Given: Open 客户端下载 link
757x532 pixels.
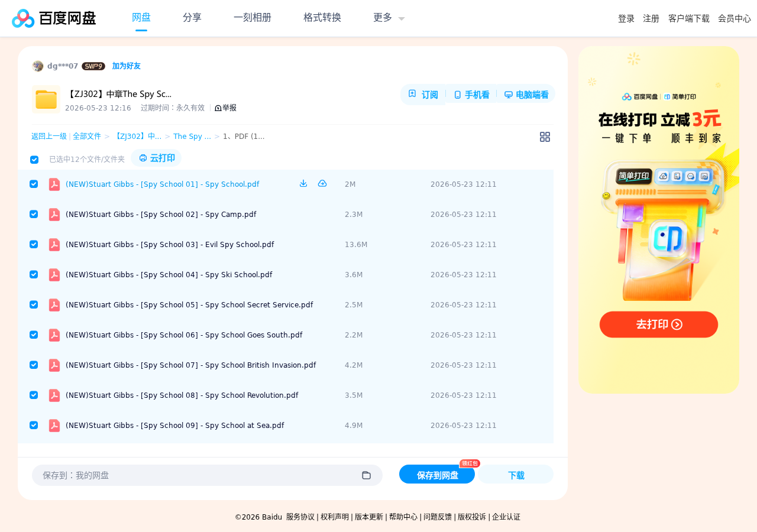Looking at the screenshot, I should point(689,18).
